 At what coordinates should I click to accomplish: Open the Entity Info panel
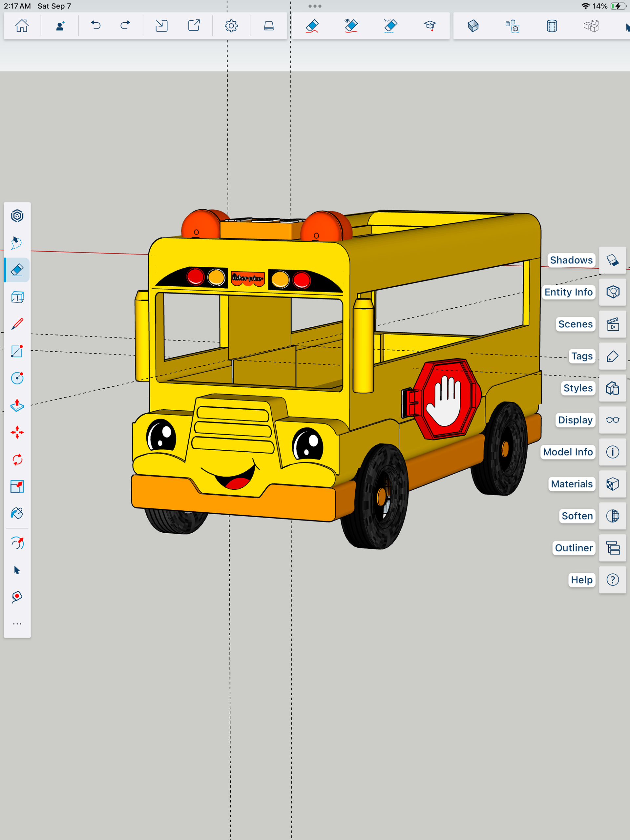coord(613,292)
